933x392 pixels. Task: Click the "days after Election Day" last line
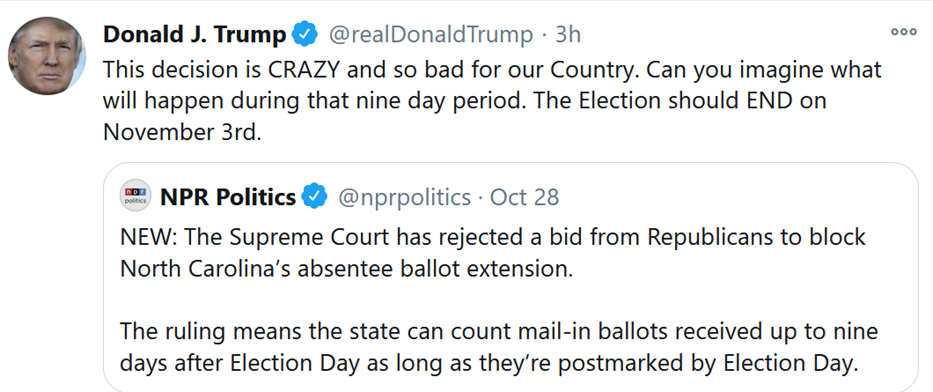coord(489,363)
